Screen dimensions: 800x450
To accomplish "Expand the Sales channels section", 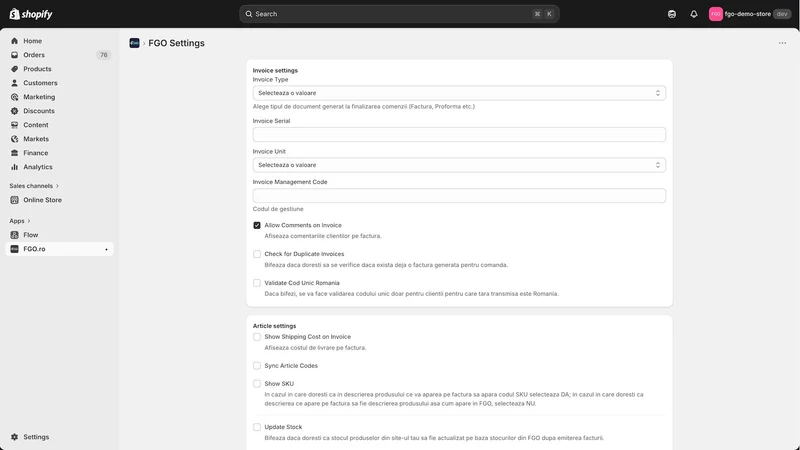I will [34, 186].
